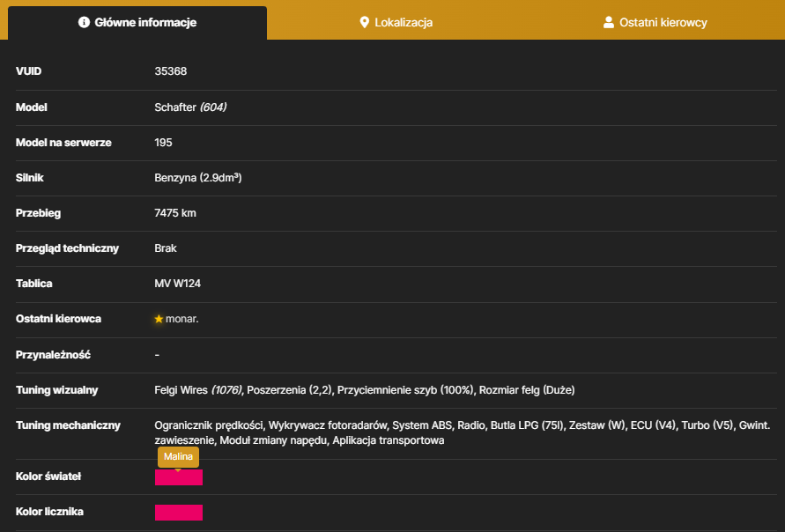Screen dimensions: 785x532
Task: Click the Kolor licznika row label
Action: click(x=49, y=512)
